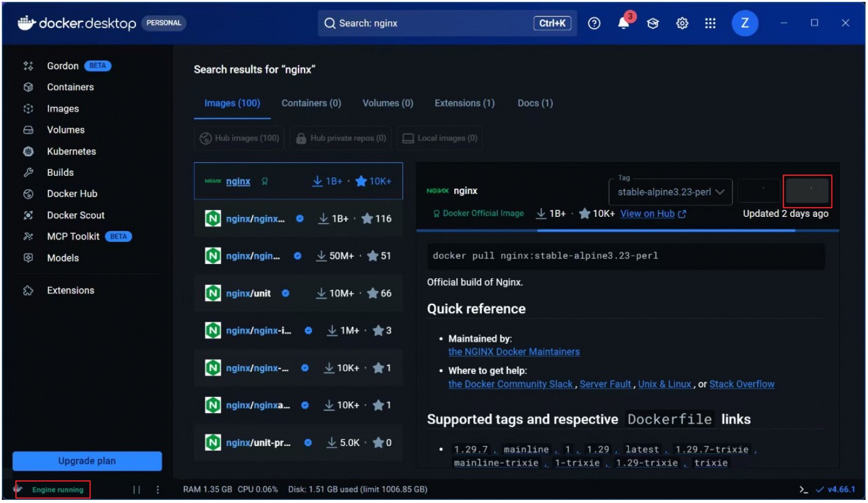Click the Upgrade plan button
Screen dimensions: 868x503
click(87, 461)
